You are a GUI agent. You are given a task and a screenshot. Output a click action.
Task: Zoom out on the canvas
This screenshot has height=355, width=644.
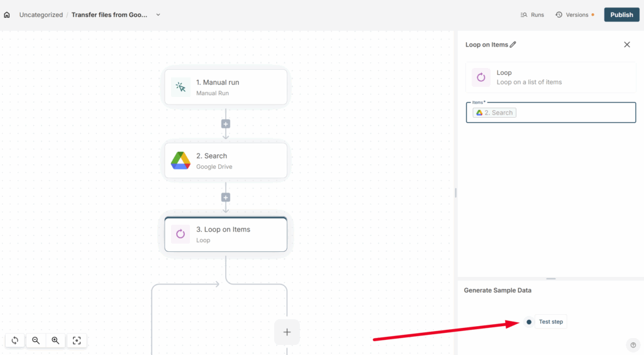coord(36,341)
